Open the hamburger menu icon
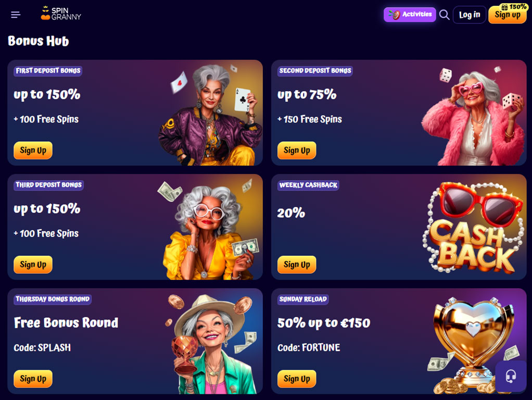The width and height of the screenshot is (532, 400). [16, 15]
